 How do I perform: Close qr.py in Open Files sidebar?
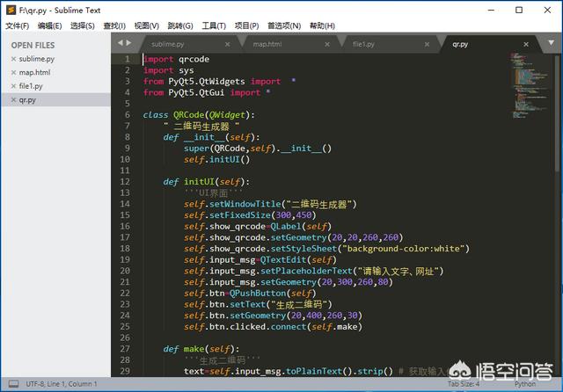14,99
